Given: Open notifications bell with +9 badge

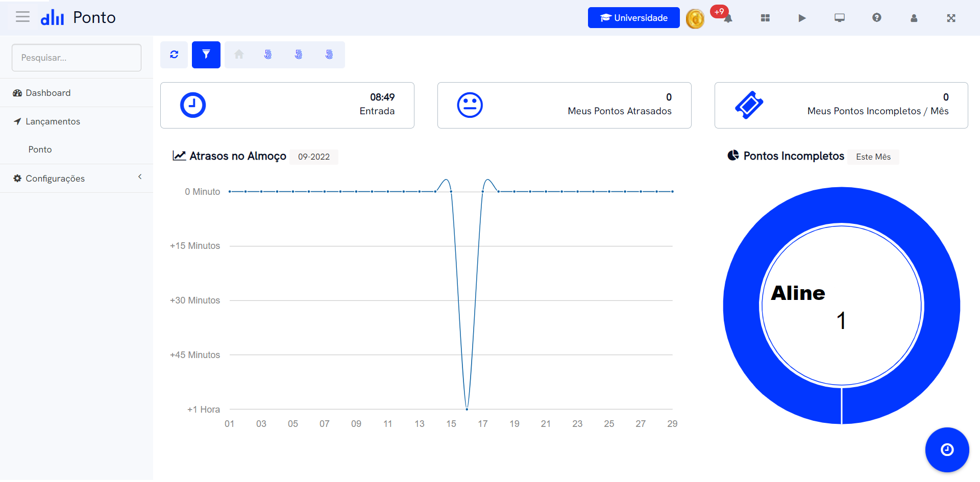Looking at the screenshot, I should pyautogui.click(x=728, y=18).
